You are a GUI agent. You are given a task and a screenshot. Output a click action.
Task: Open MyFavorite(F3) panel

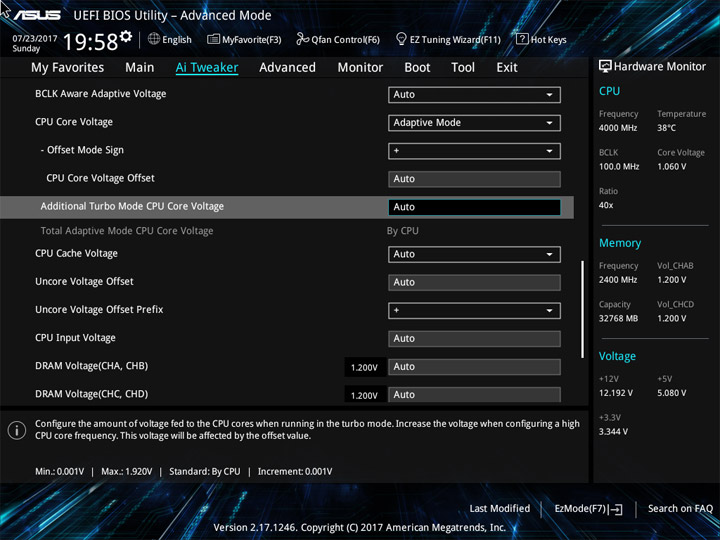click(244, 39)
